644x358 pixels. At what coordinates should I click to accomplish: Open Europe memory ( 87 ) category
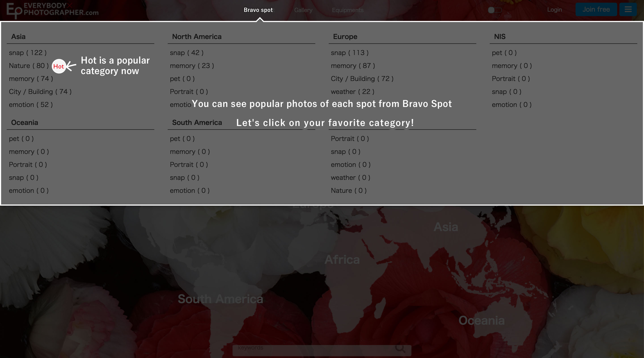(353, 66)
